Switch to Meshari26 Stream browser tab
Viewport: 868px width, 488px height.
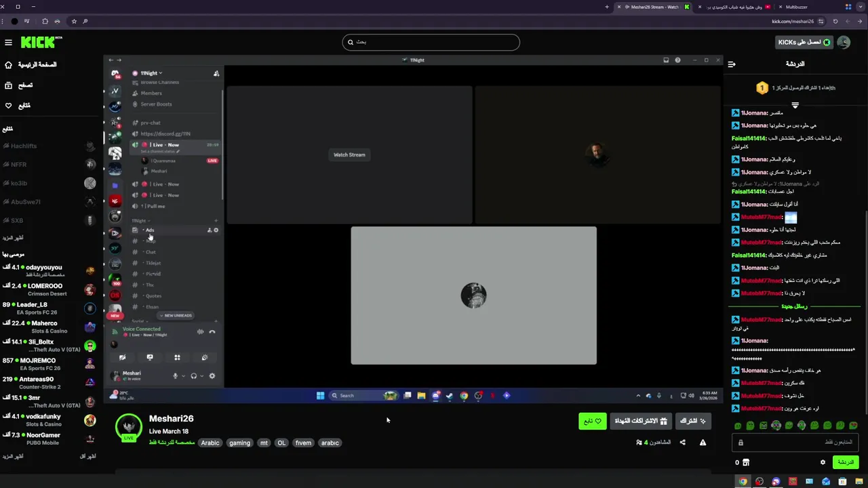click(654, 7)
